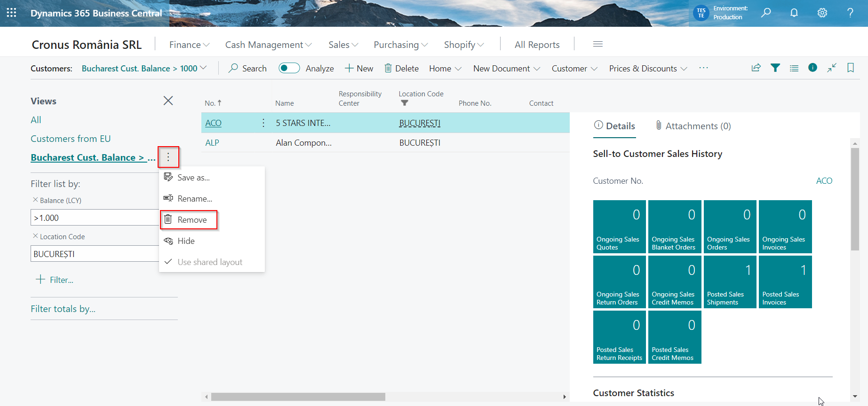The height and width of the screenshot is (406, 868).
Task: Sort by the No. column header
Action: coord(213,103)
